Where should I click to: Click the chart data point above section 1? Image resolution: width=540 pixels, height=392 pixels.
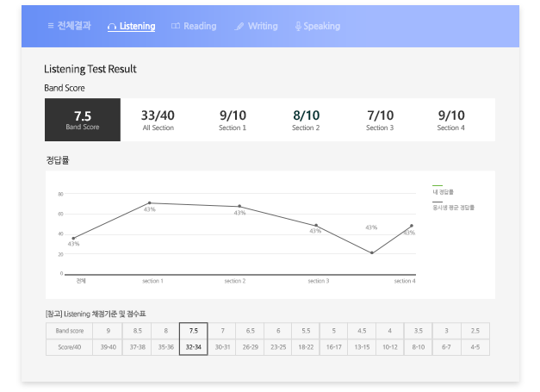(x=150, y=202)
